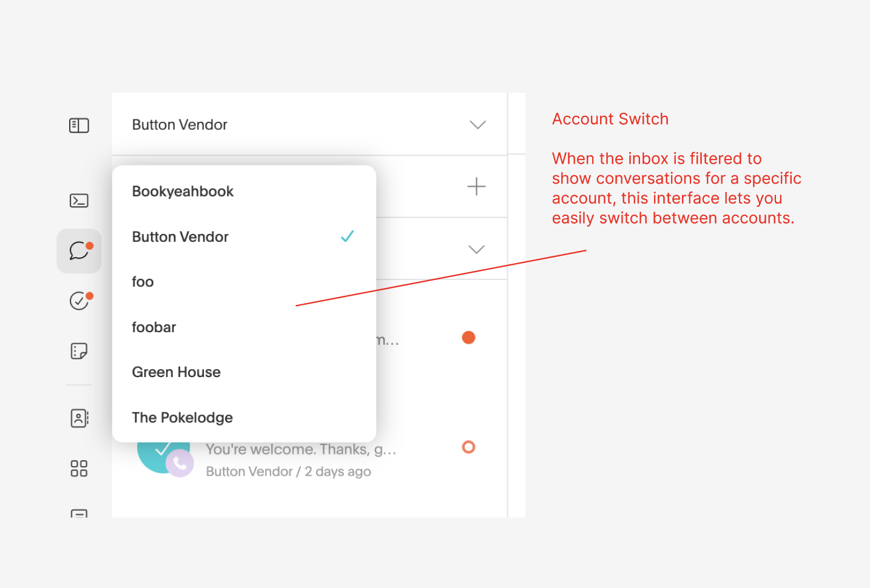870x588 pixels.
Task: Expand the chevron below the plus icon
Action: [x=476, y=250]
